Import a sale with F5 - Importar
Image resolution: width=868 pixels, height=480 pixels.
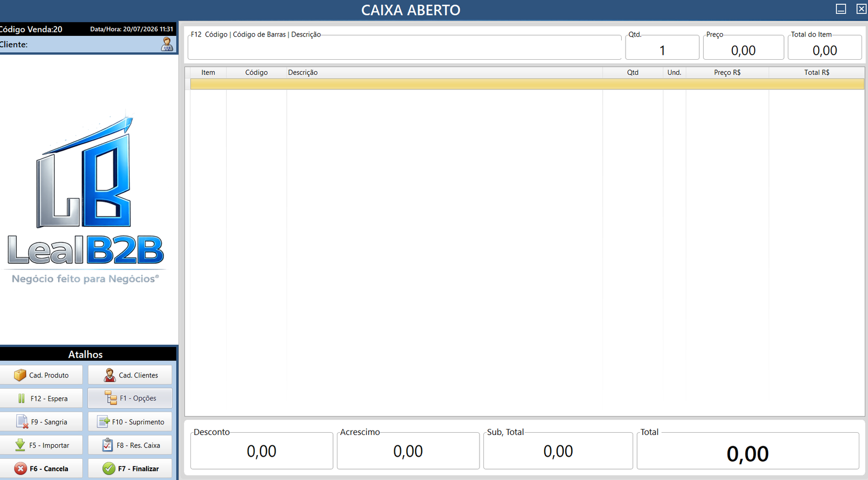click(x=41, y=445)
